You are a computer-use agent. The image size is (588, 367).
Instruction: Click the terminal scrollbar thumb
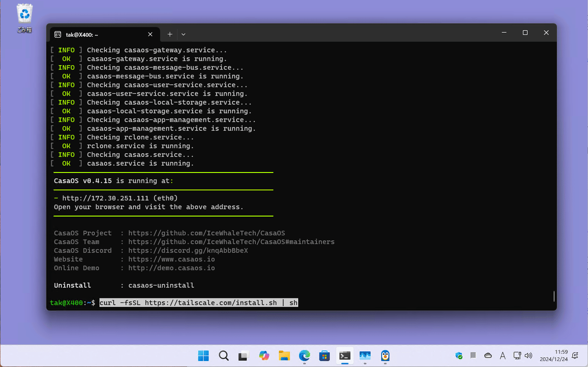(x=554, y=296)
